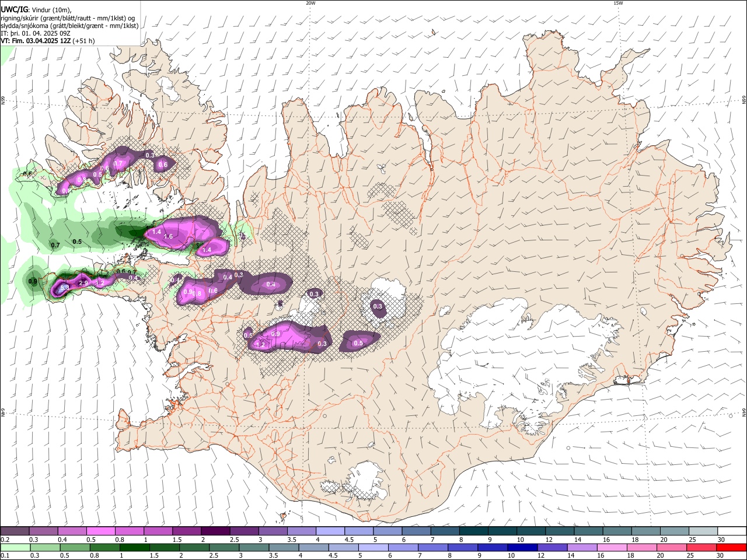Click the dusky purple first swatch above 0.2
Image resolution: width=747 pixels, height=560 pixels.
click(15, 531)
